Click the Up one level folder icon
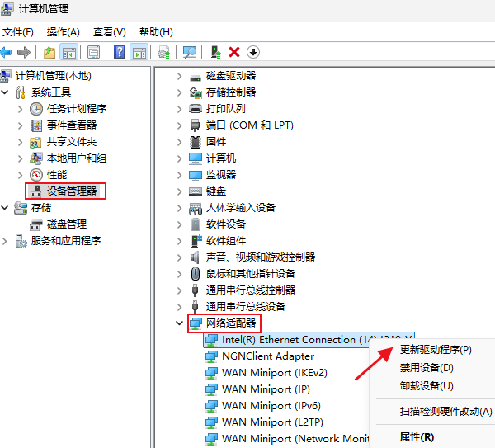The height and width of the screenshot is (448, 495). 49,52
